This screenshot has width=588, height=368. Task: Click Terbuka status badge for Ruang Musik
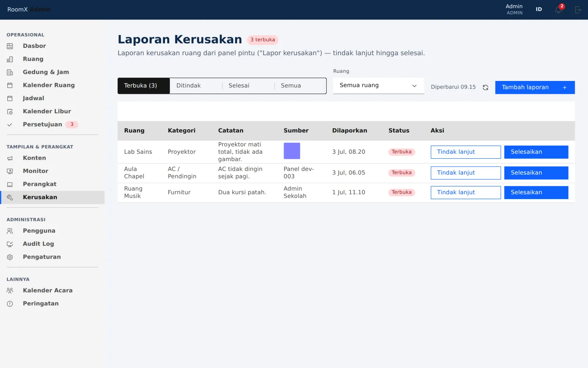point(402,192)
